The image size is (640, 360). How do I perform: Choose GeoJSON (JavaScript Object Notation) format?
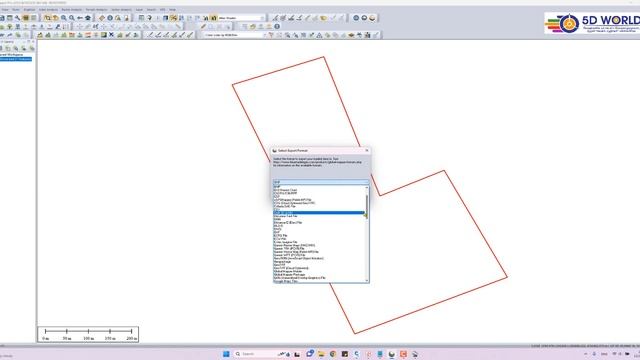pos(298,258)
